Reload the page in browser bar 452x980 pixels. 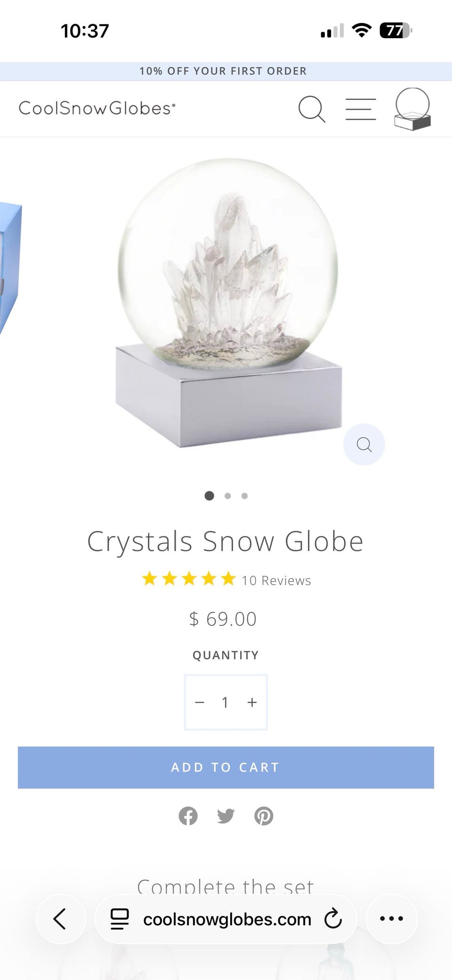click(x=333, y=918)
